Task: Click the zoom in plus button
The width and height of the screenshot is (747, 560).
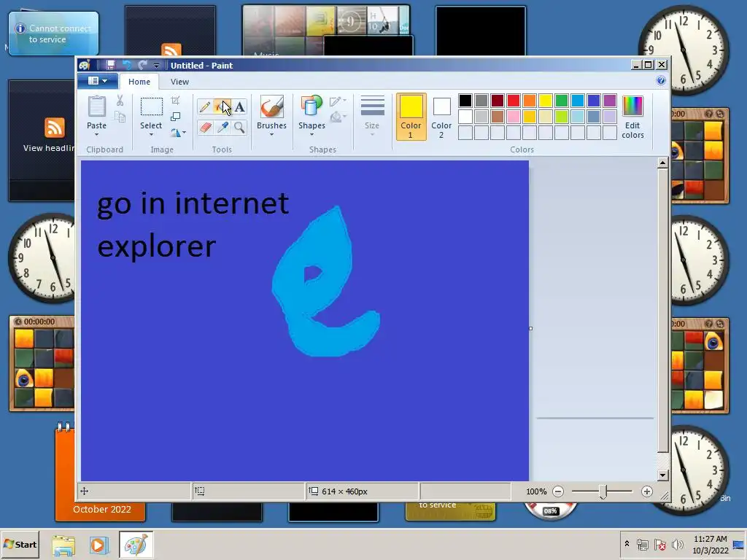Action: point(646,491)
